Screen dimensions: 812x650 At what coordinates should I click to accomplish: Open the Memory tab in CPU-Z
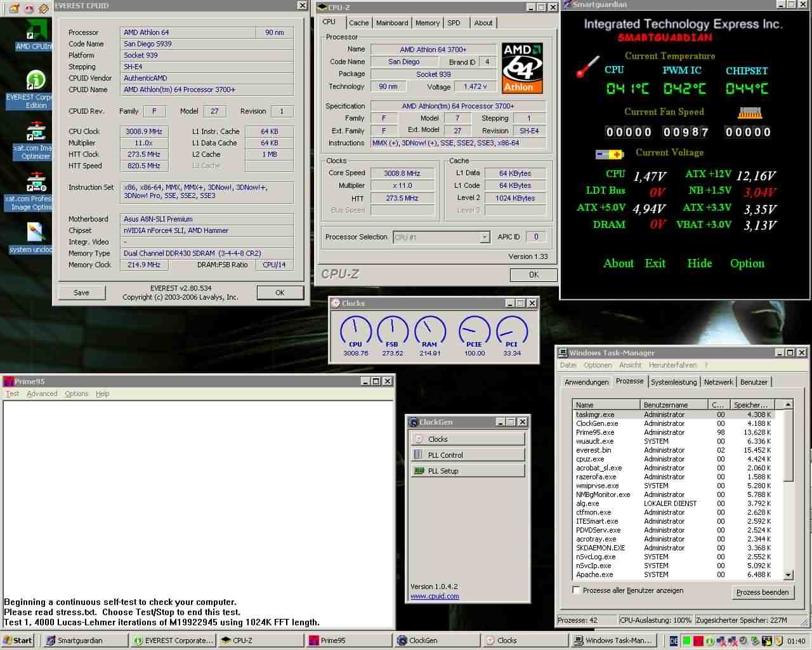(x=428, y=23)
